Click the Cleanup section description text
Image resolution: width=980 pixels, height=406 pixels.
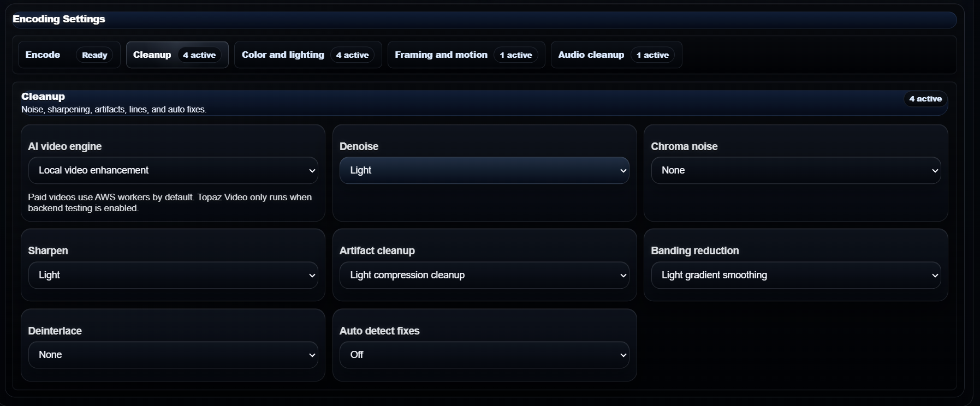tap(114, 110)
